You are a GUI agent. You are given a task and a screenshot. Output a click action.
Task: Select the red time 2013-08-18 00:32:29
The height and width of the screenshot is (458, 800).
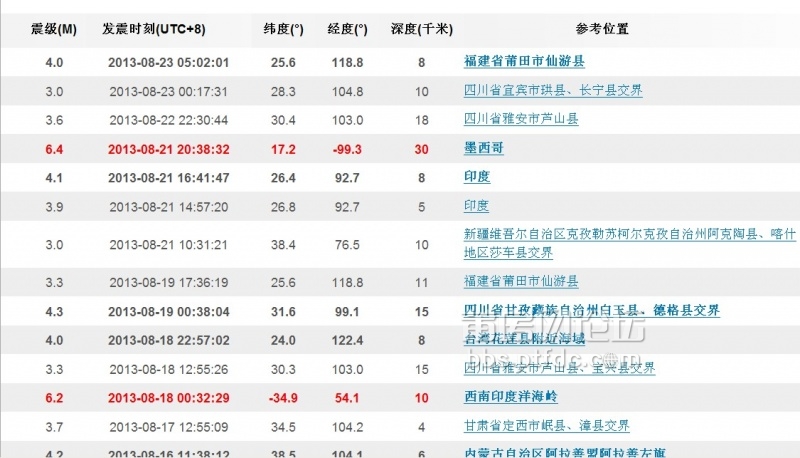point(168,398)
